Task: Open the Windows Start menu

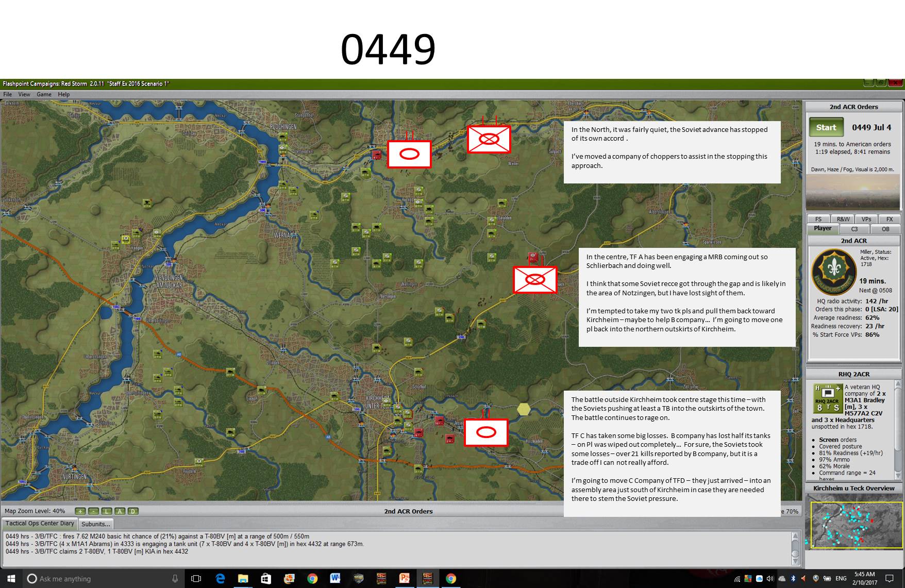Action: coord(11,579)
